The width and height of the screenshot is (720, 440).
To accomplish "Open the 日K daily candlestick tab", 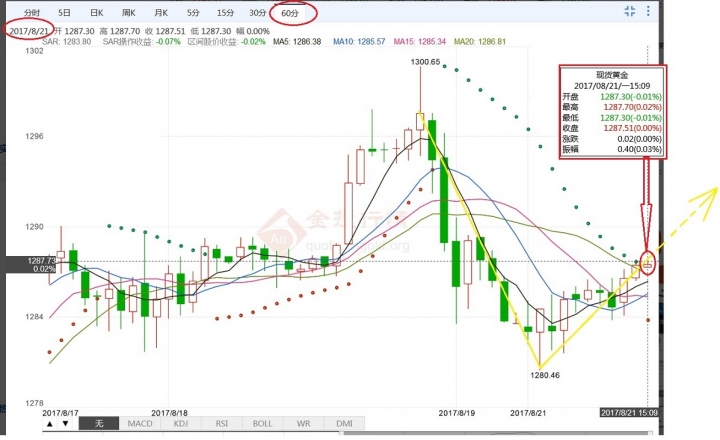I will (96, 13).
